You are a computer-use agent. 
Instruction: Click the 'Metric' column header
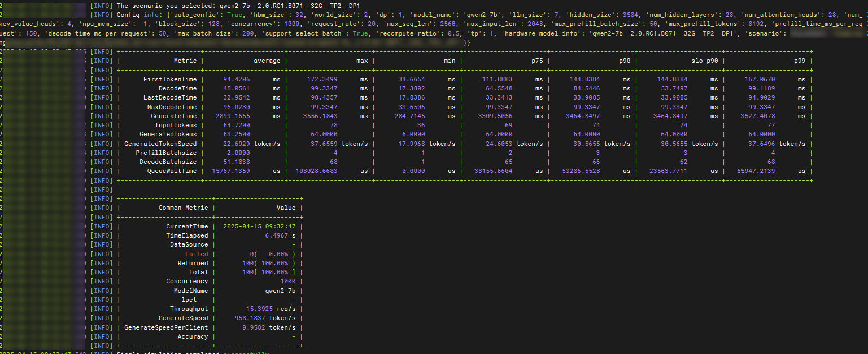pos(185,61)
